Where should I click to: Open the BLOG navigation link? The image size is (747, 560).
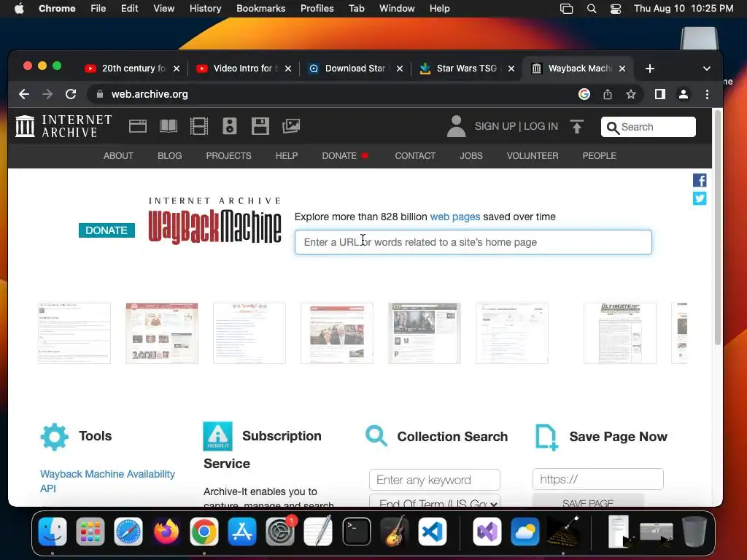click(169, 156)
